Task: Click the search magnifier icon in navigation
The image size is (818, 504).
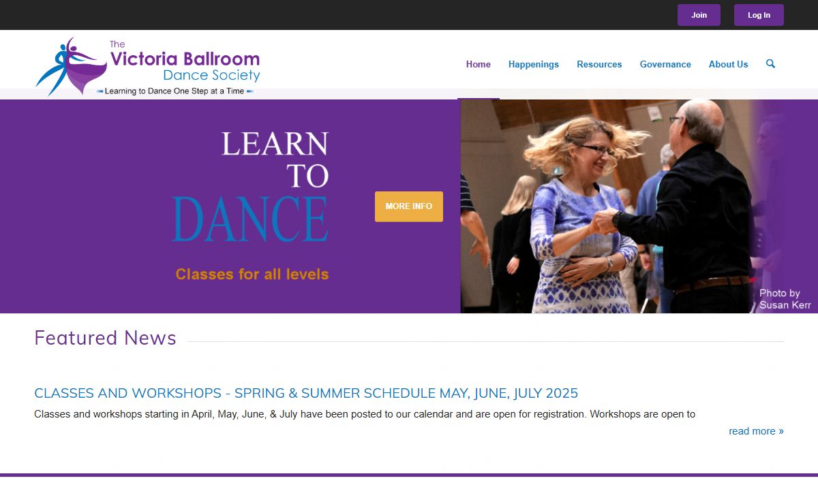Action: click(770, 64)
